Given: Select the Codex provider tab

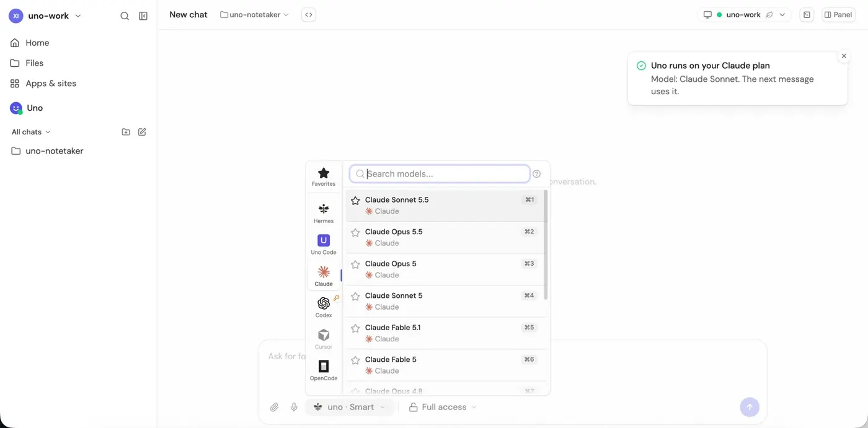Looking at the screenshot, I should 324,307.
